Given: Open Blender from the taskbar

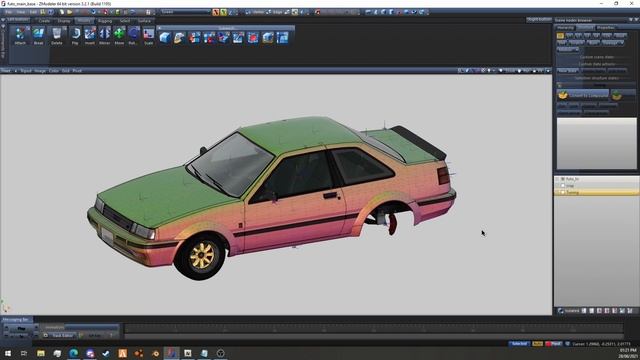Looking at the screenshot, I should pyautogui.click(x=155, y=353).
